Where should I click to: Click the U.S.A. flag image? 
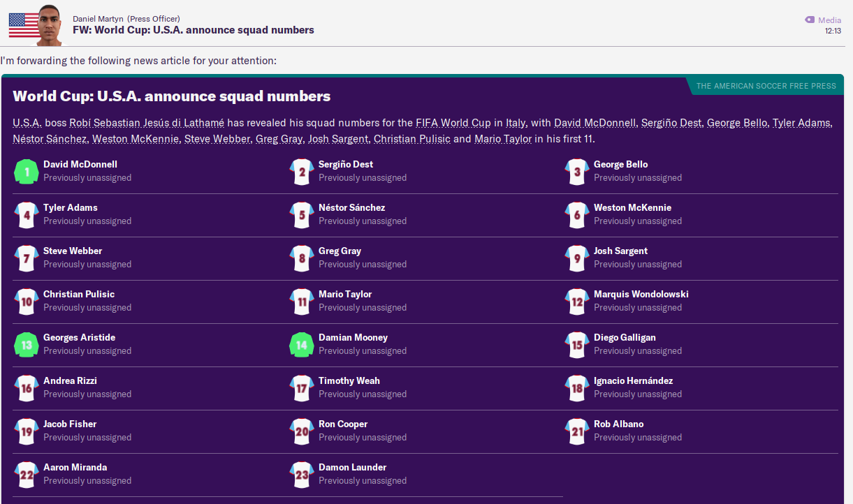coord(24,25)
